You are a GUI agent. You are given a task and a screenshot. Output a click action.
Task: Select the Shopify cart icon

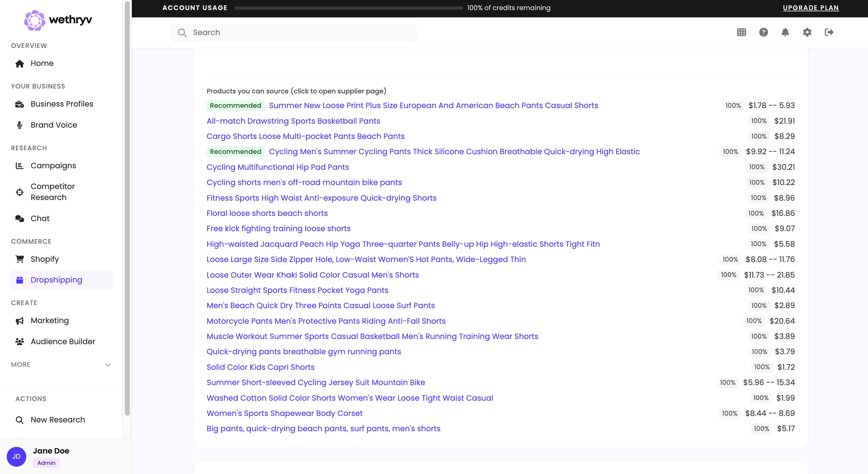tap(19, 259)
